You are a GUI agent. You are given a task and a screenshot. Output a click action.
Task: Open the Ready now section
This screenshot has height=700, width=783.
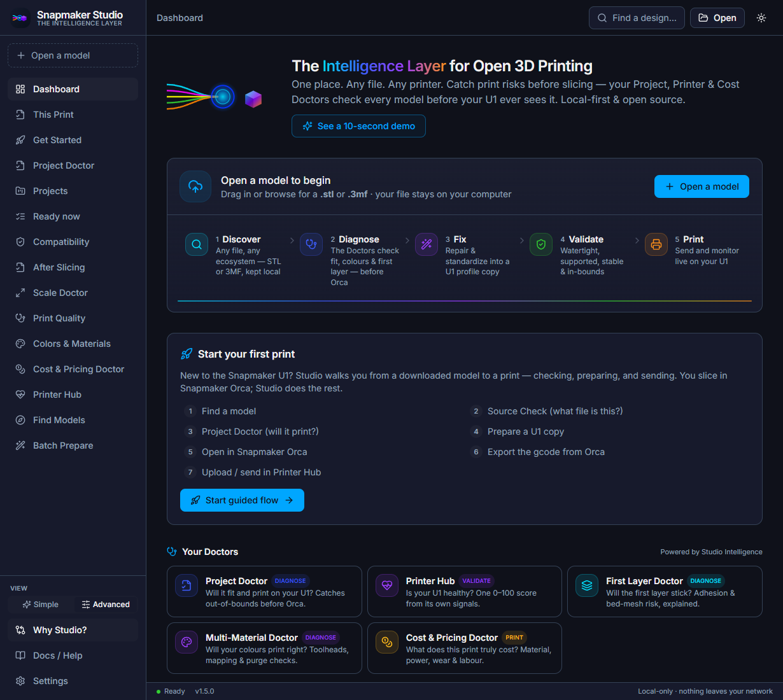point(73,216)
